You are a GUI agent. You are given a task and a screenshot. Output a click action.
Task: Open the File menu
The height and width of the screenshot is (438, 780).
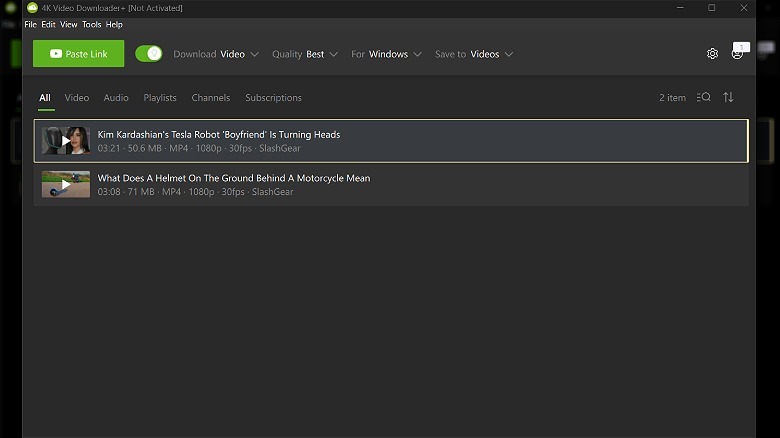(x=30, y=24)
